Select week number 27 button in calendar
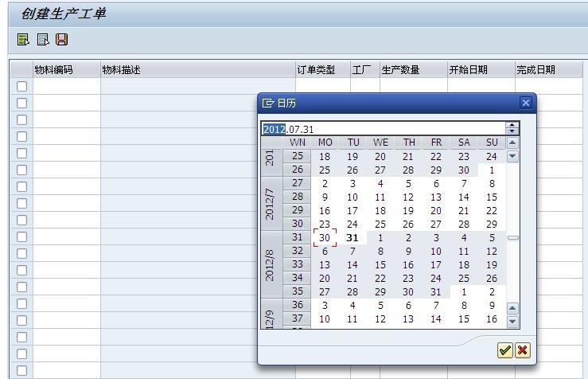The height and width of the screenshot is (379, 588). (x=297, y=183)
